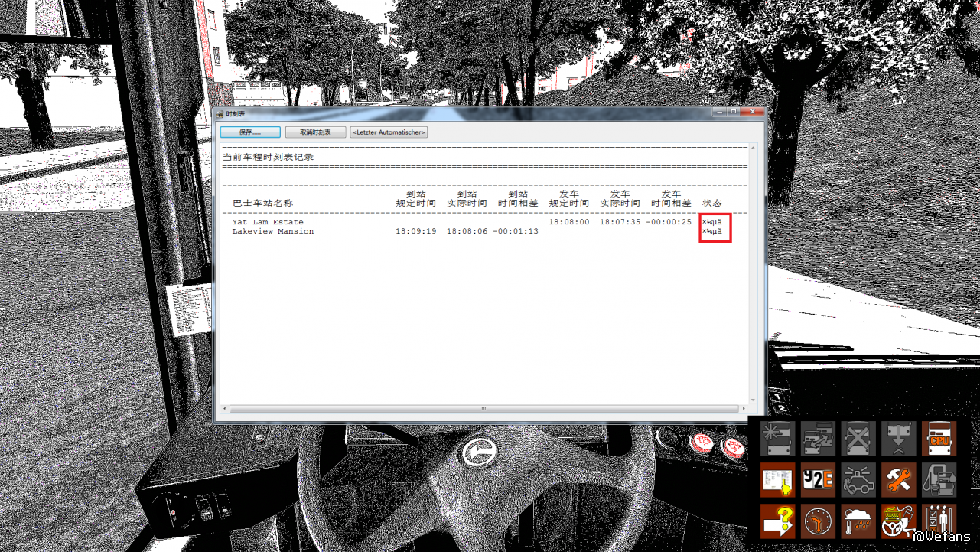Image resolution: width=980 pixels, height=552 pixels.
Task: Minimize the 时刻表 window
Action: coord(720,112)
